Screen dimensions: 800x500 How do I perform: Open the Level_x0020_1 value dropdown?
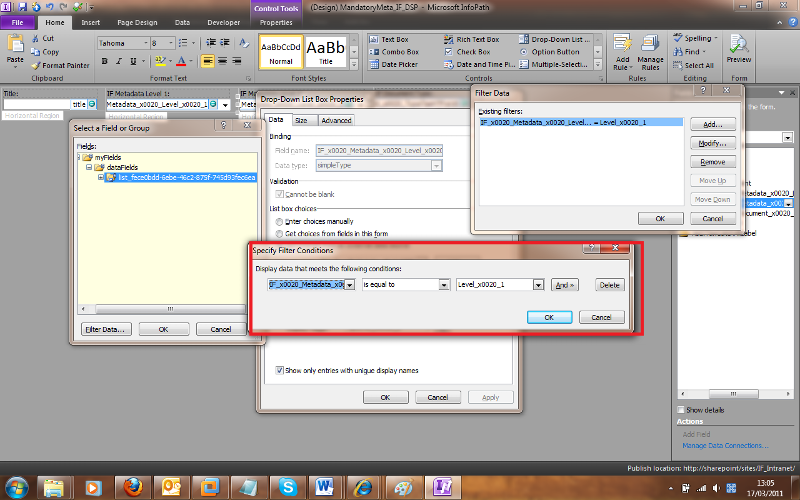(x=538, y=285)
